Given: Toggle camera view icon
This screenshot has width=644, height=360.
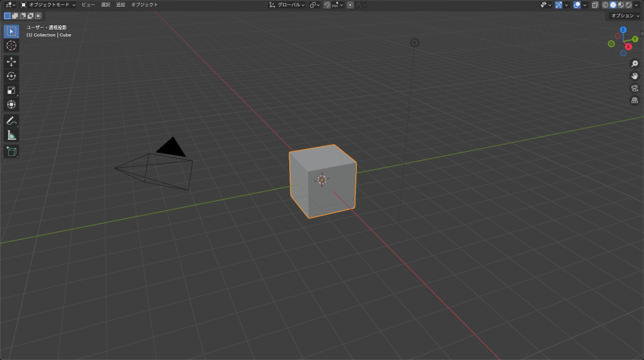Looking at the screenshot, I should point(635,88).
